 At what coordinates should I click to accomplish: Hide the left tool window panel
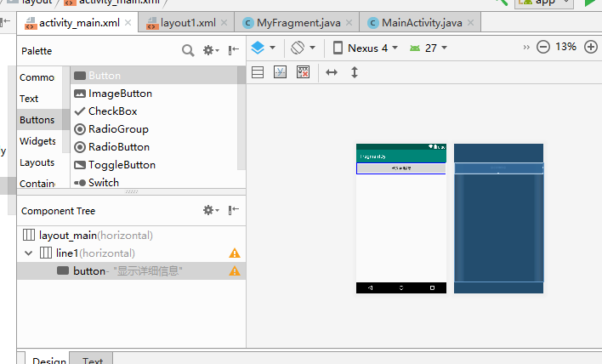[5, 21]
